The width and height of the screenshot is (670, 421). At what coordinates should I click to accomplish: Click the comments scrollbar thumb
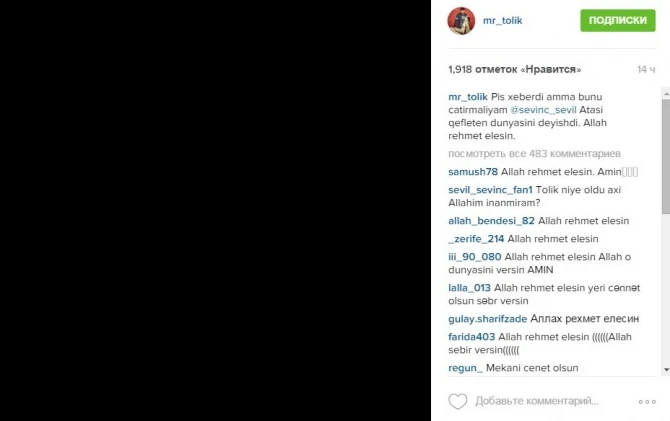click(x=666, y=156)
